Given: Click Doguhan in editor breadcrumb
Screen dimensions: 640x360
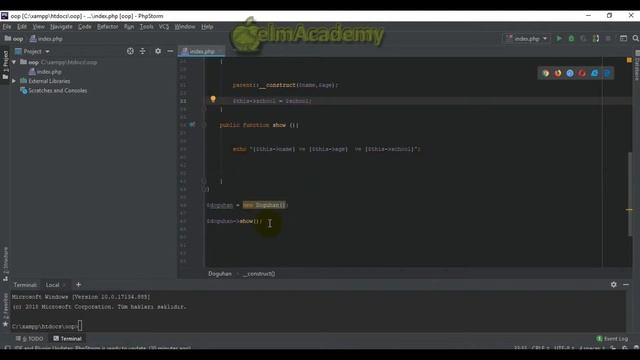Looking at the screenshot, I should [x=220, y=273].
